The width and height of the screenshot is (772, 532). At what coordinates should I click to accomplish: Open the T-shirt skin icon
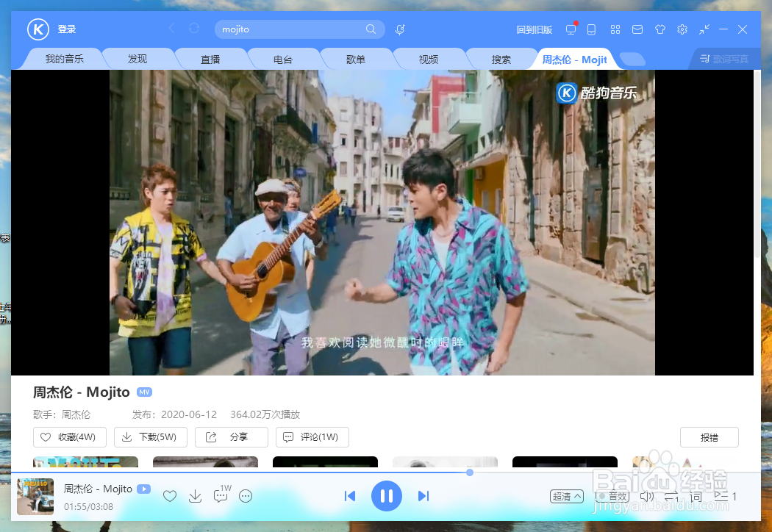pyautogui.click(x=660, y=29)
